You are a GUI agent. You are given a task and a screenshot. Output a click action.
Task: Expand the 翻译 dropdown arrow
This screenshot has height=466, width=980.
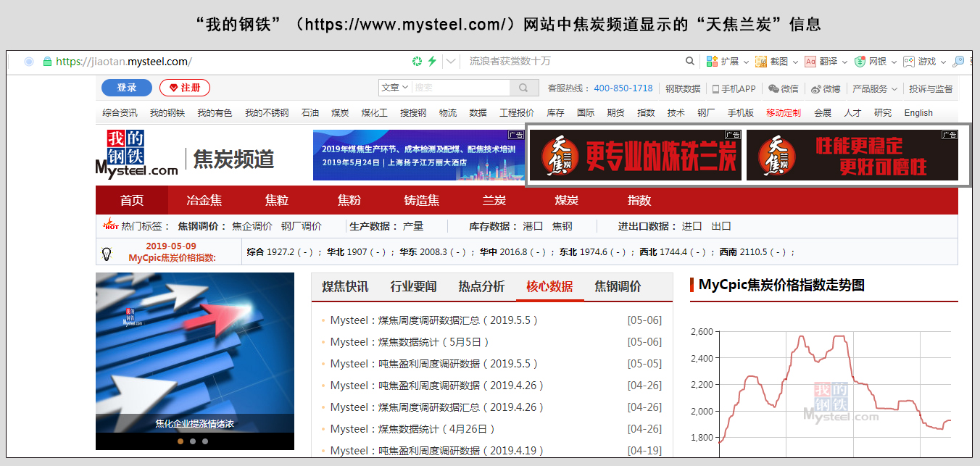pos(844,62)
